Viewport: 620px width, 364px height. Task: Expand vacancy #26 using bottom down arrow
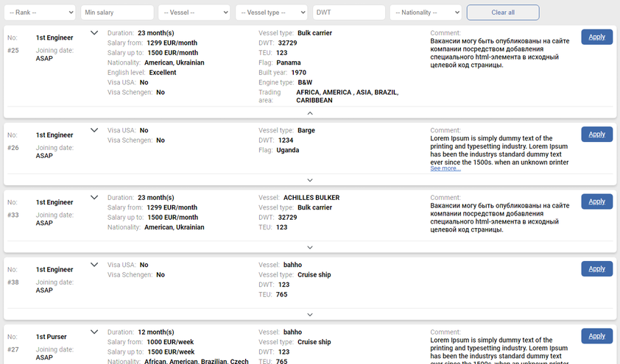point(310,180)
